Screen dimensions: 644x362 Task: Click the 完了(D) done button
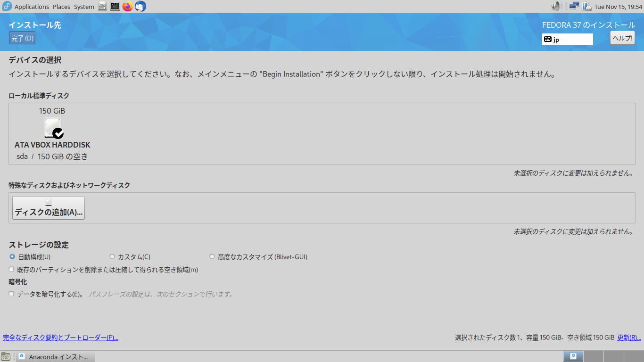tap(22, 38)
